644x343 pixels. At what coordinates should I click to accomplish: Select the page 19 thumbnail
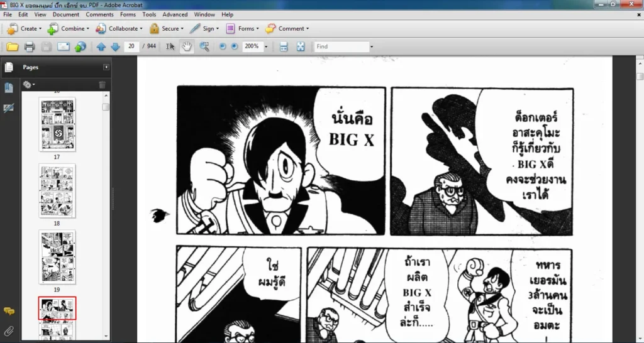point(57,257)
